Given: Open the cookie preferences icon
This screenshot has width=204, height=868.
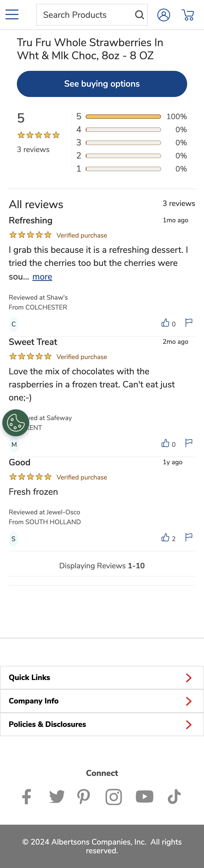Looking at the screenshot, I should click(x=15, y=422).
